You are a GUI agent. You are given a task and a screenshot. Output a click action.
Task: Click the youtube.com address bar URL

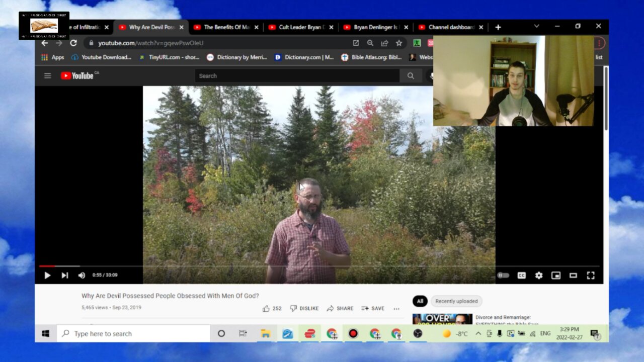(x=151, y=43)
